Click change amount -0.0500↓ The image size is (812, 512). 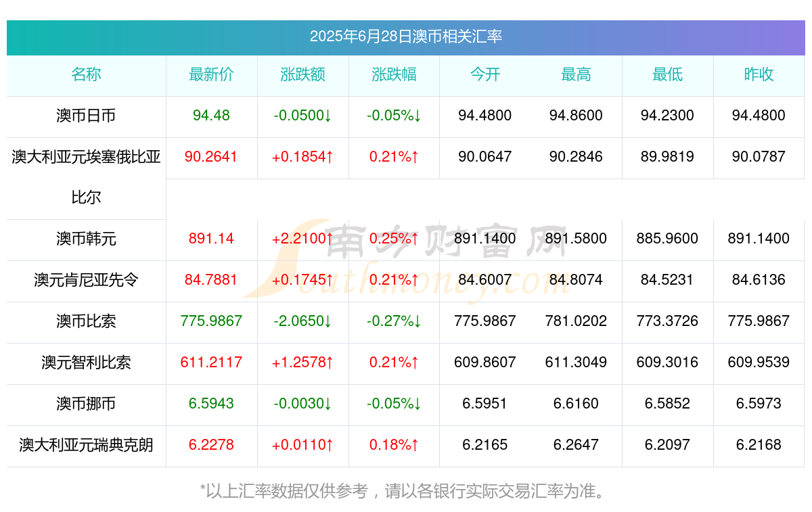[x=302, y=116]
